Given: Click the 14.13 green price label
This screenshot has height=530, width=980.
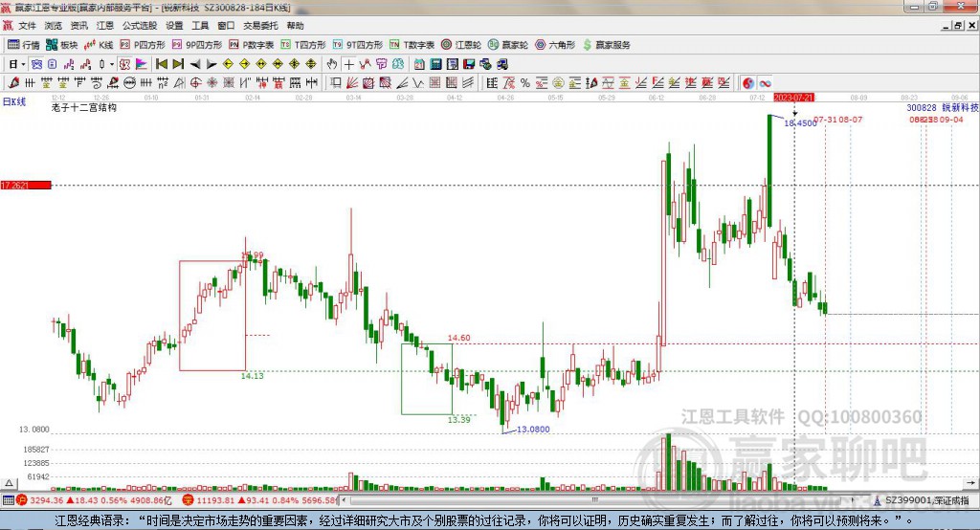Looking at the screenshot, I should pyautogui.click(x=253, y=376).
